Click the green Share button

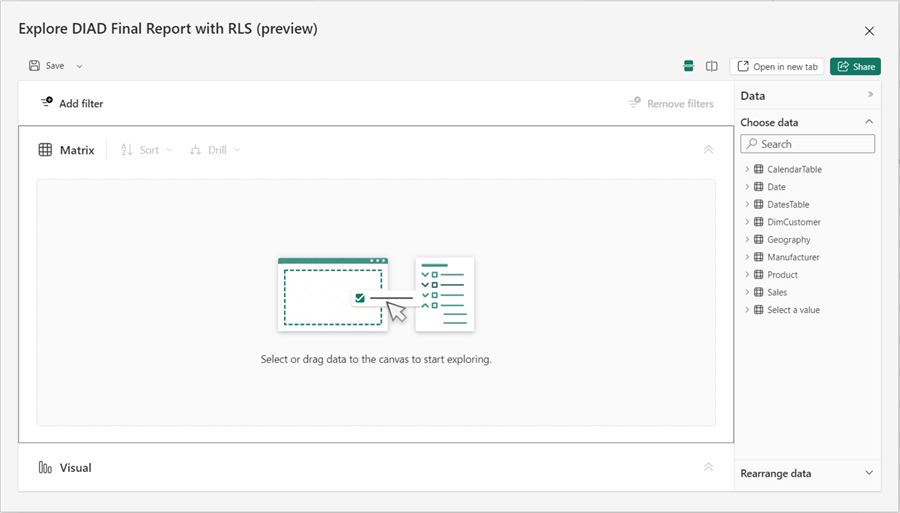point(855,66)
